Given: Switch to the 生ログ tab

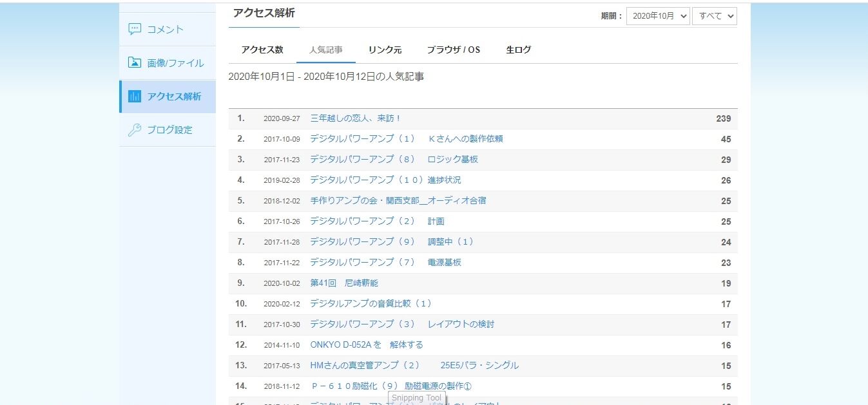Looking at the screenshot, I should point(519,50).
